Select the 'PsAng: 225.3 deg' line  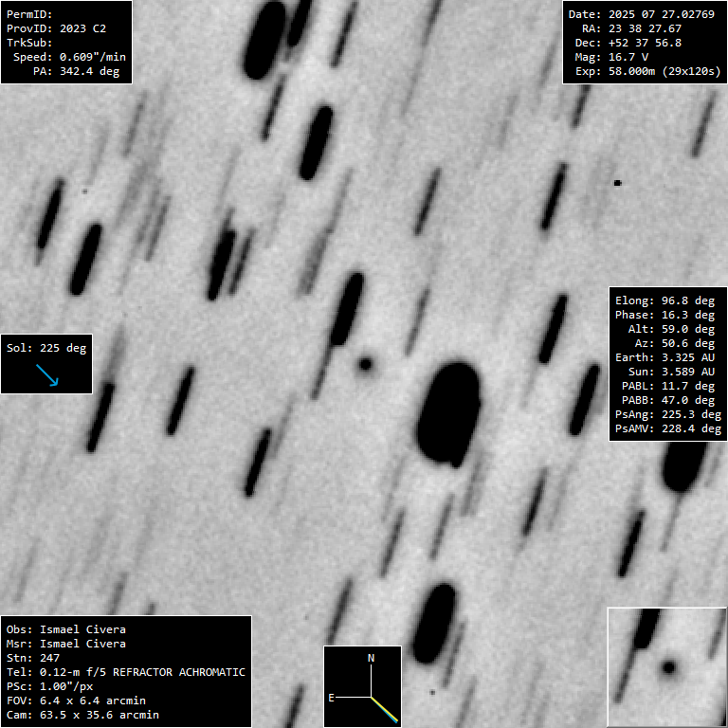(668, 414)
